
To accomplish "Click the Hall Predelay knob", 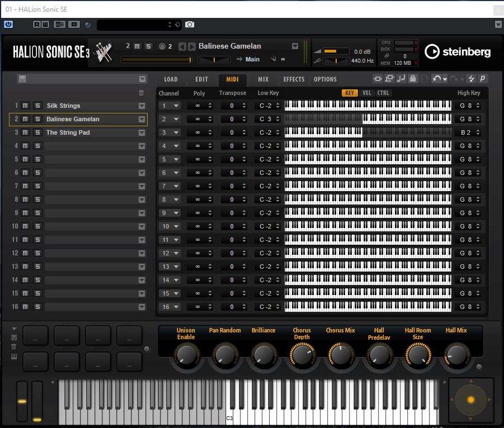I will [379, 355].
